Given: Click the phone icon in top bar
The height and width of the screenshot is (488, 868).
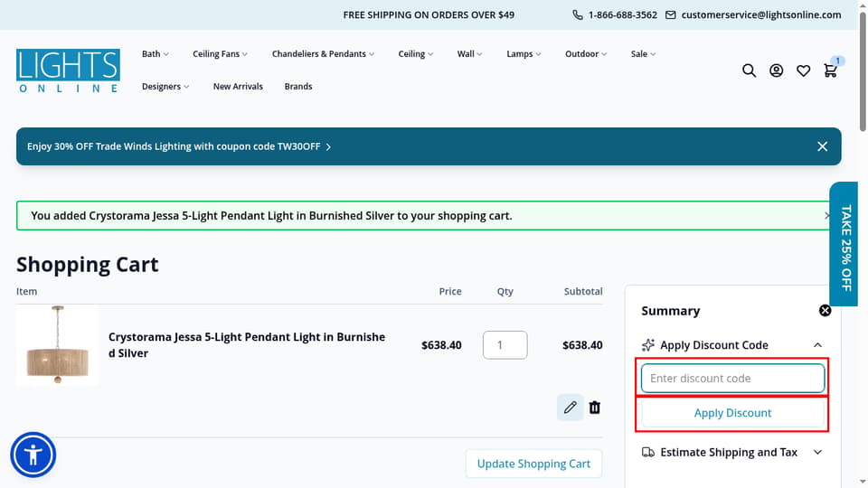Looking at the screenshot, I should point(578,15).
